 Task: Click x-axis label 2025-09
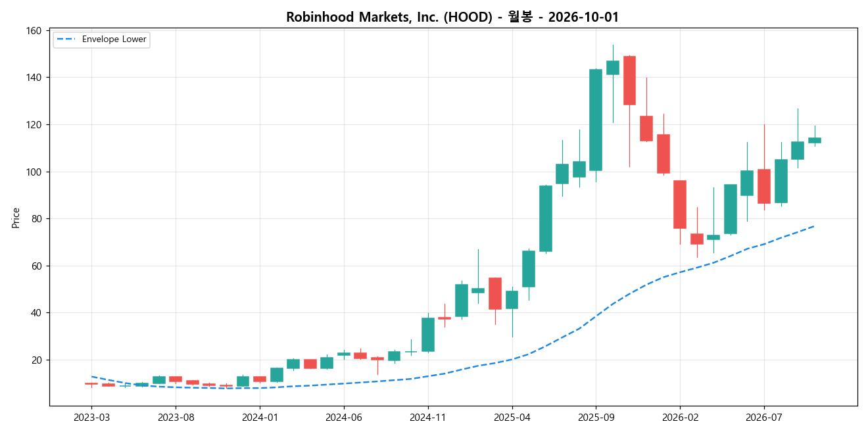pyautogui.click(x=596, y=417)
